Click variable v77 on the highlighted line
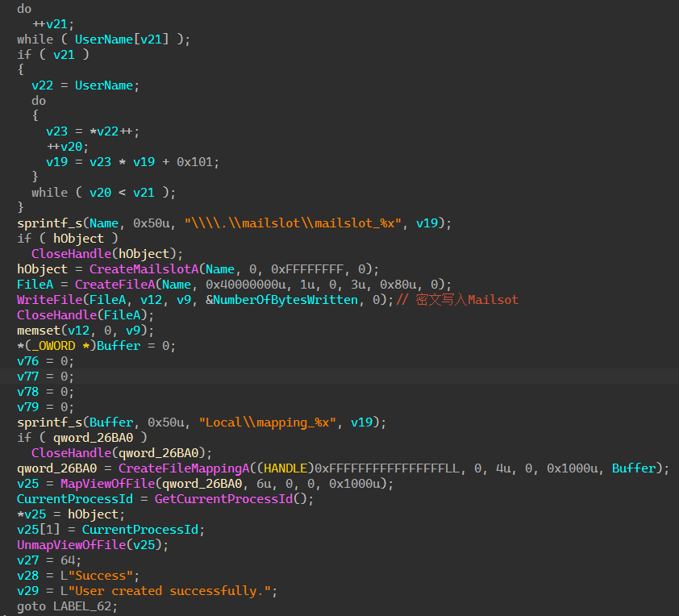The height and width of the screenshot is (616, 679). (27, 377)
